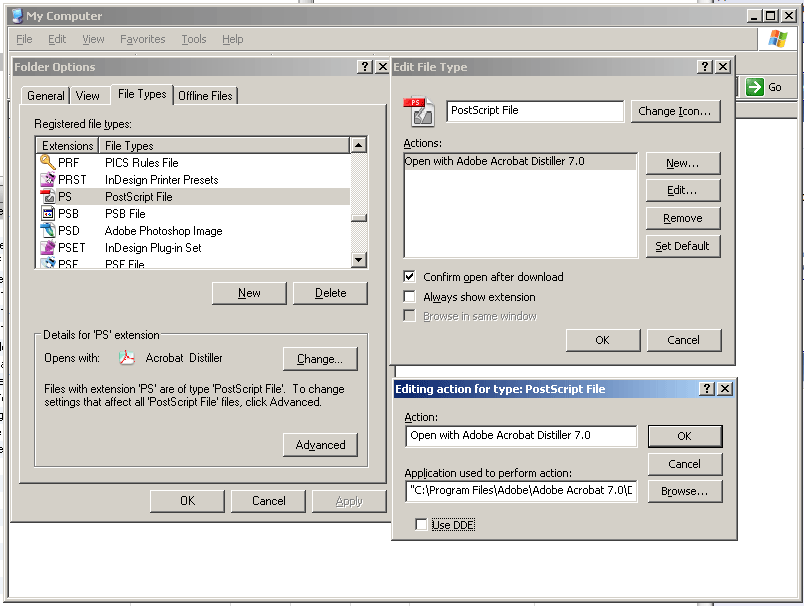Click the green Go arrow icon
Viewport: 804px width, 606px height.
(754, 87)
